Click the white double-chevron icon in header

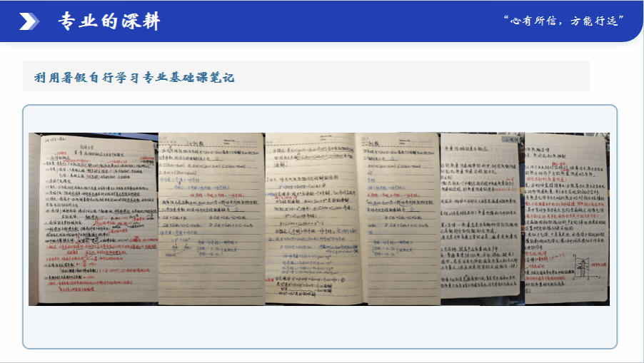pyautogui.click(x=29, y=22)
